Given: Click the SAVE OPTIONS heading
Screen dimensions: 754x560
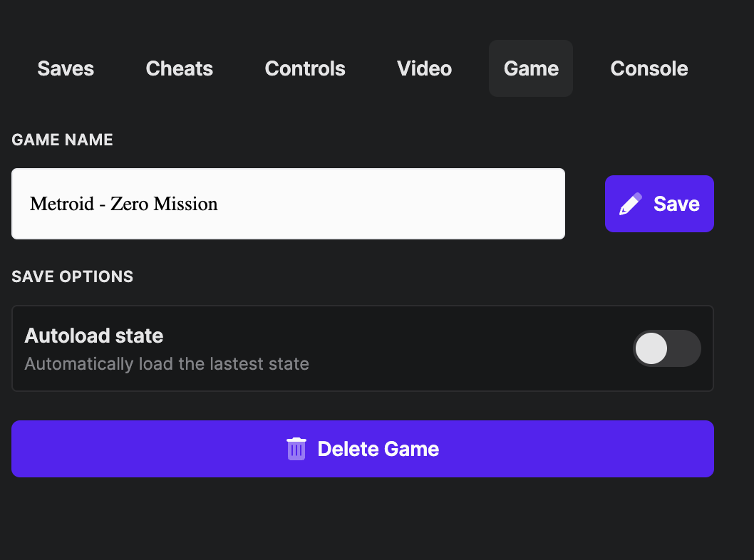Looking at the screenshot, I should point(73,276).
